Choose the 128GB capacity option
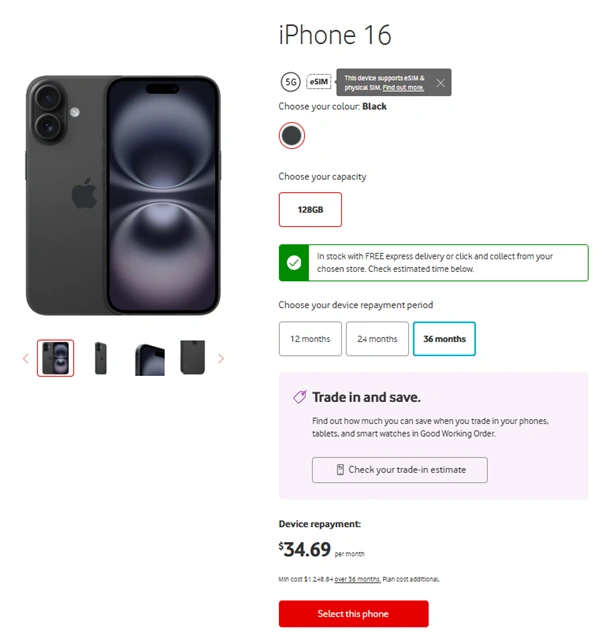 310,210
